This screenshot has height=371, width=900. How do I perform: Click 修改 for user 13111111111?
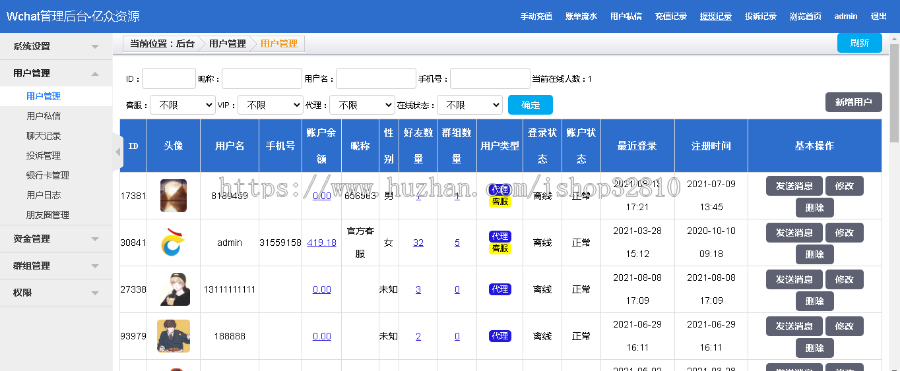(844, 279)
